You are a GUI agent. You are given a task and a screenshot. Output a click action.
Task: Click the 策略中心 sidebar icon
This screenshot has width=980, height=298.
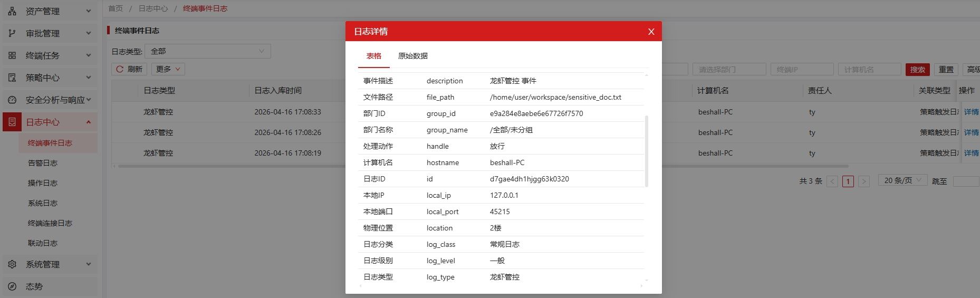pyautogui.click(x=12, y=78)
